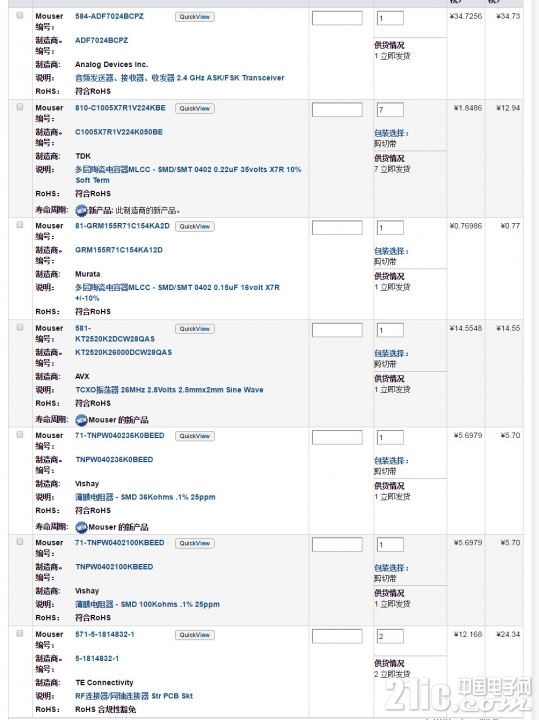Open the ADF7024BCPZ manufacturer part link
Screen dimensions: 539x720
pos(101,40)
